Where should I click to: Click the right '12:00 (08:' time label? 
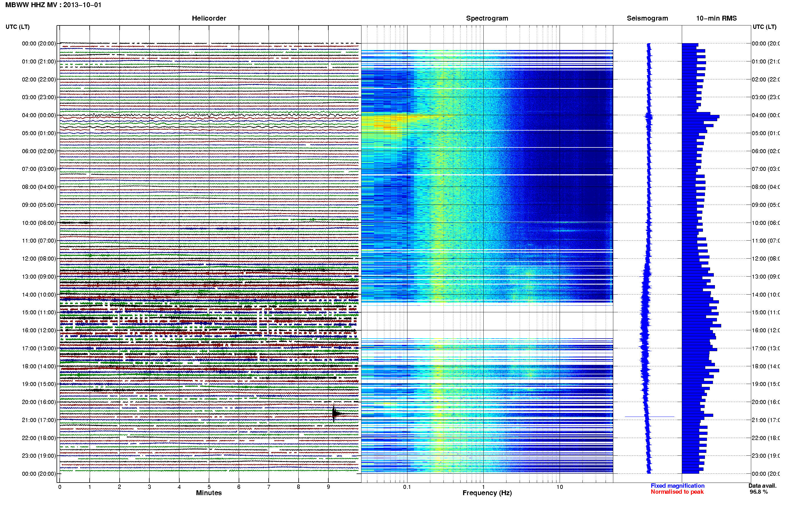point(765,258)
